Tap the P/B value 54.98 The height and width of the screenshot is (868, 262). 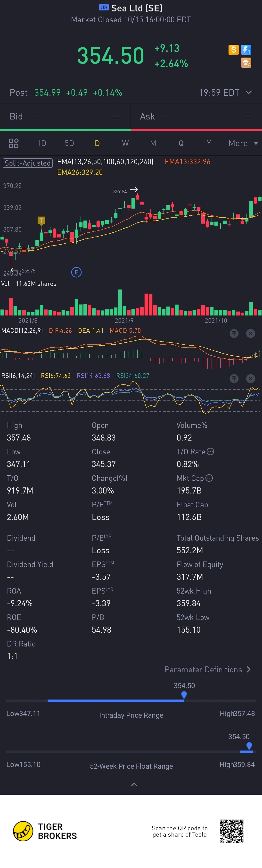pyautogui.click(x=101, y=630)
